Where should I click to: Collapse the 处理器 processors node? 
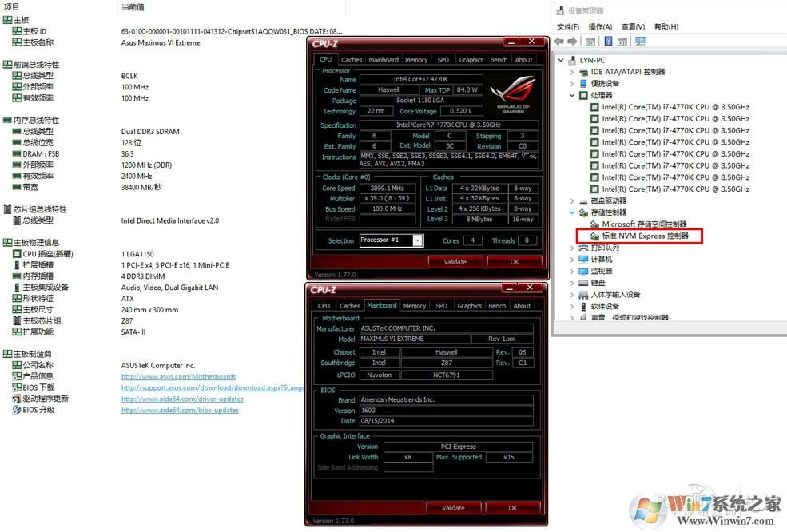pos(572,95)
